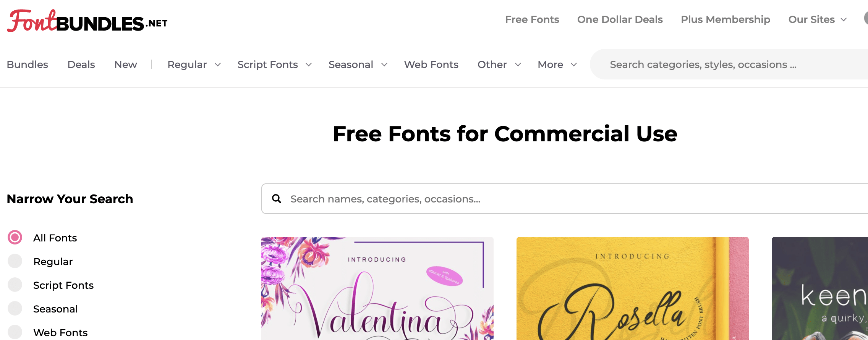Click the Search names, categories, occasions field

point(420,199)
